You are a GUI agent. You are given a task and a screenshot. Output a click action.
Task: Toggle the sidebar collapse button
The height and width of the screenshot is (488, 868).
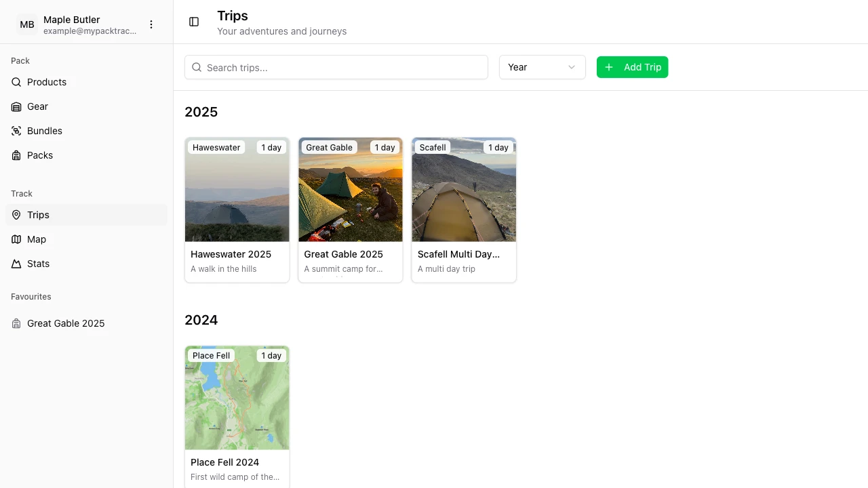click(194, 22)
